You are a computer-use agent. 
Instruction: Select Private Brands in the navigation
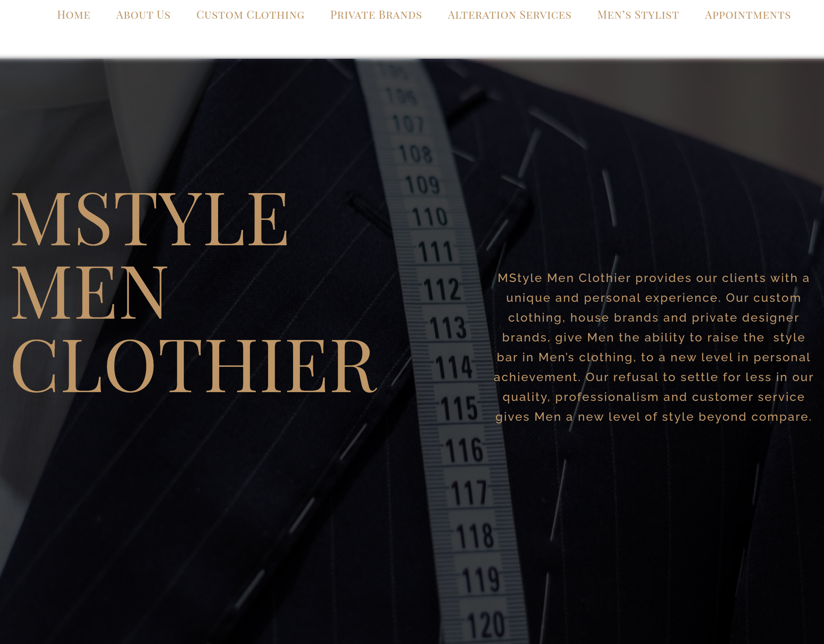coord(376,15)
